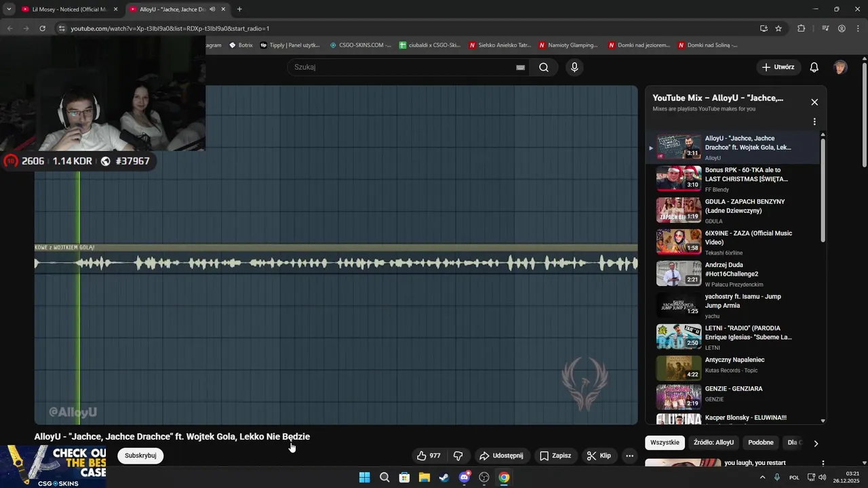Play GDULA - ZAPACH BENZYNY from the mix
The width and height of the screenshot is (868, 488).
click(732, 211)
